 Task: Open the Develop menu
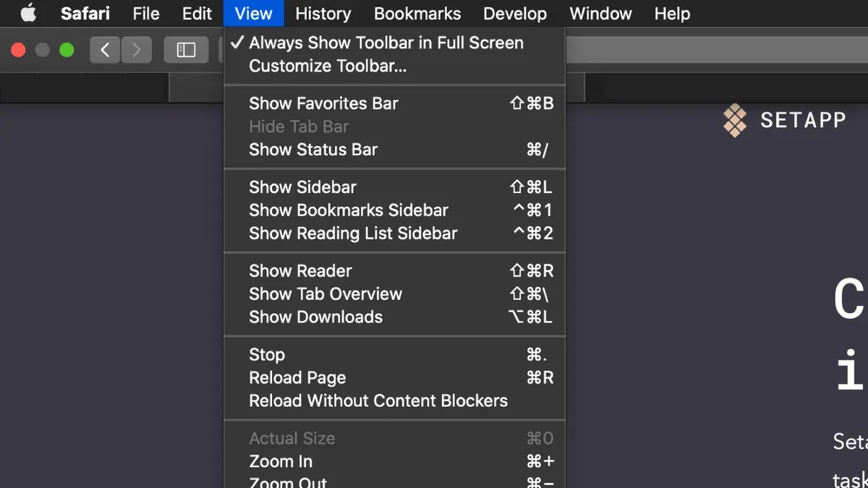(515, 13)
